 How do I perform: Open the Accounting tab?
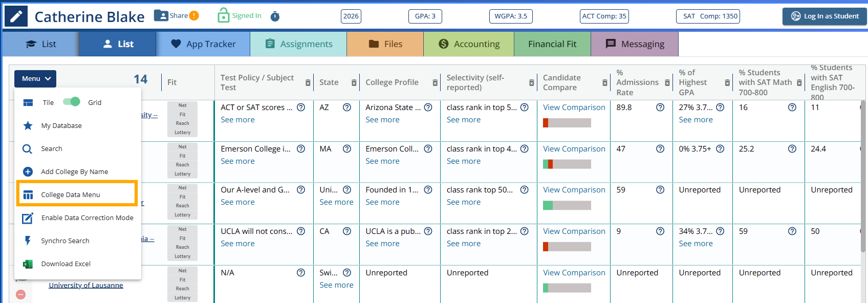[x=469, y=44]
